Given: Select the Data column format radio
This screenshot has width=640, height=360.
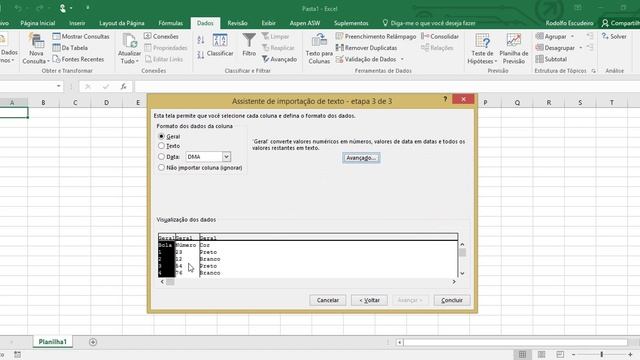Looking at the screenshot, I should [x=161, y=156].
